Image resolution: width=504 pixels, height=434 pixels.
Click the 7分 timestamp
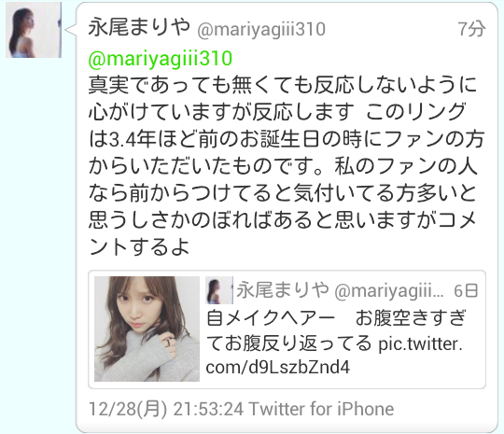[x=471, y=29]
